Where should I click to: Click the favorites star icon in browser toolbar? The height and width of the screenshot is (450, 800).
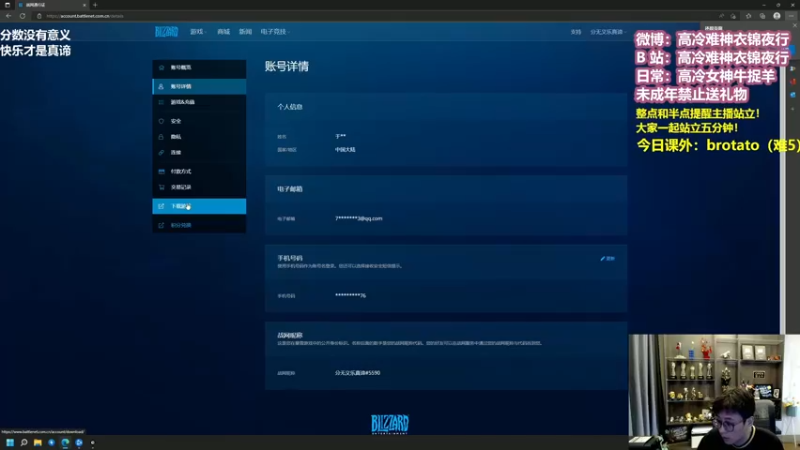pyautogui.click(x=748, y=16)
